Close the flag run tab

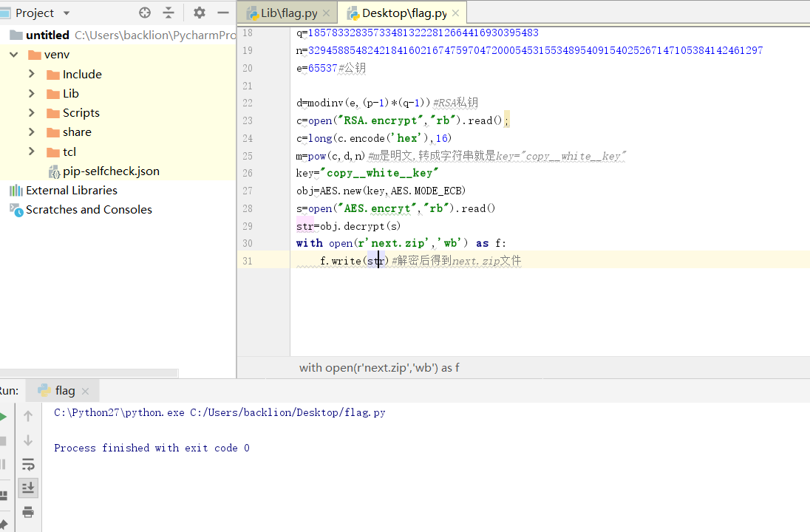coord(85,392)
